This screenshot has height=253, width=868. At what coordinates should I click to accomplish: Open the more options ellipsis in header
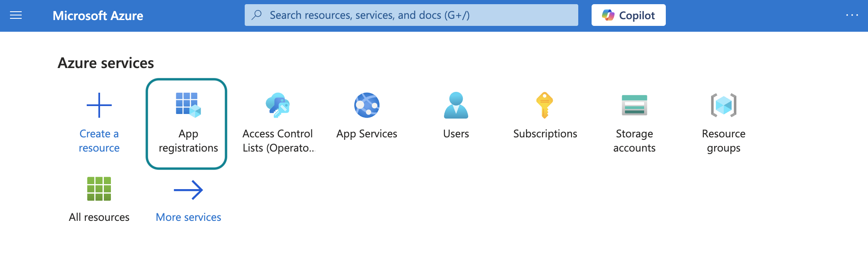click(852, 15)
